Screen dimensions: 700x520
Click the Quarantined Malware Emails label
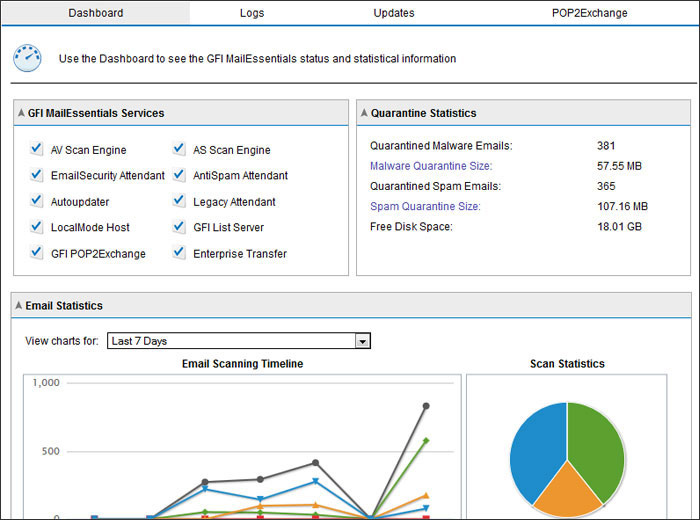[441, 146]
